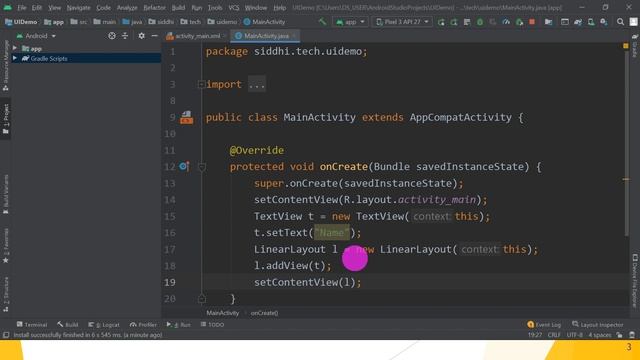Toggle the Build Variants side tab

[6, 194]
